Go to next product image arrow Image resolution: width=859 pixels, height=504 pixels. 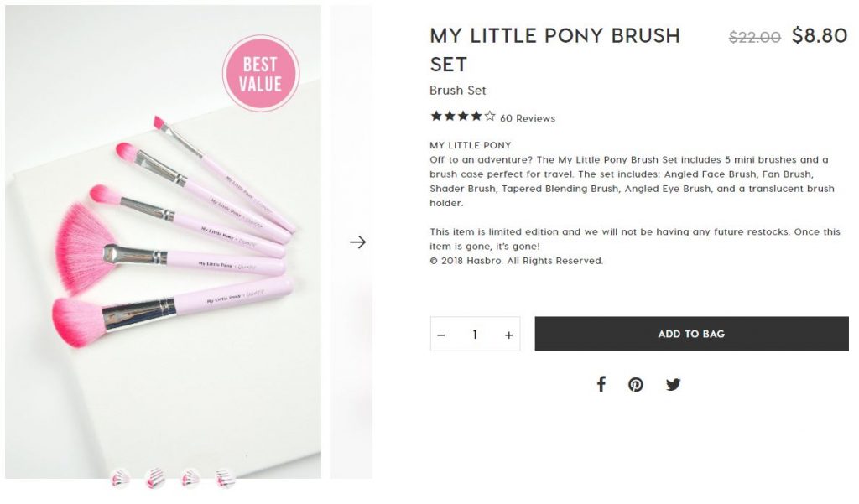(x=358, y=242)
